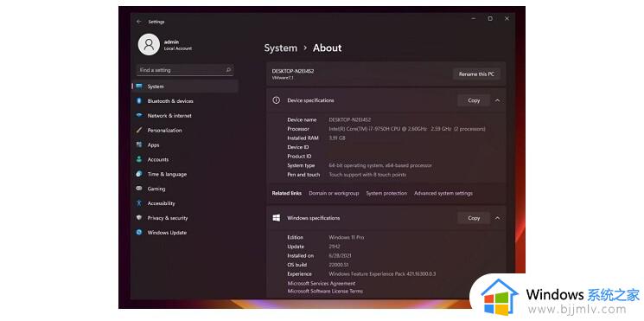The image size is (644, 321).
Task: Copy the Device specifications
Action: (x=474, y=100)
